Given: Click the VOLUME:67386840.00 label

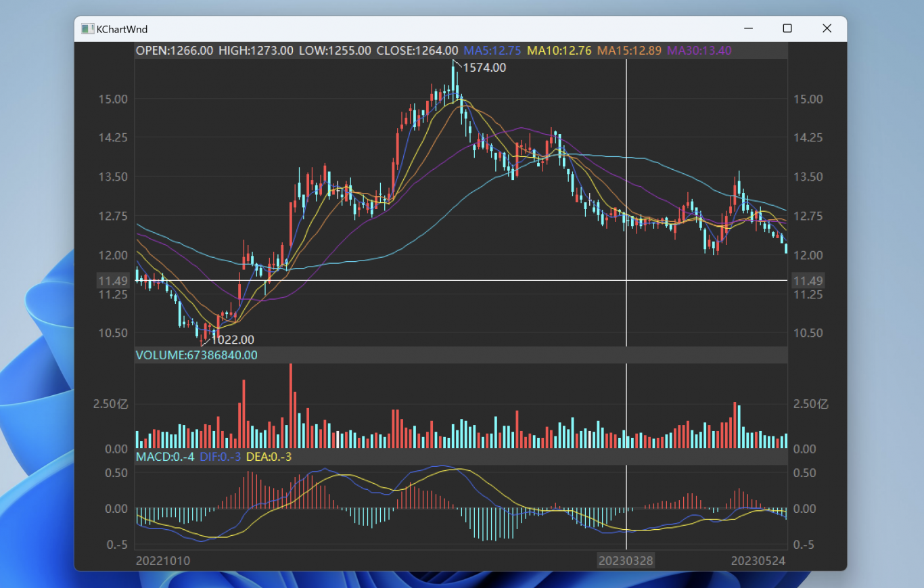Looking at the screenshot, I should click(197, 355).
